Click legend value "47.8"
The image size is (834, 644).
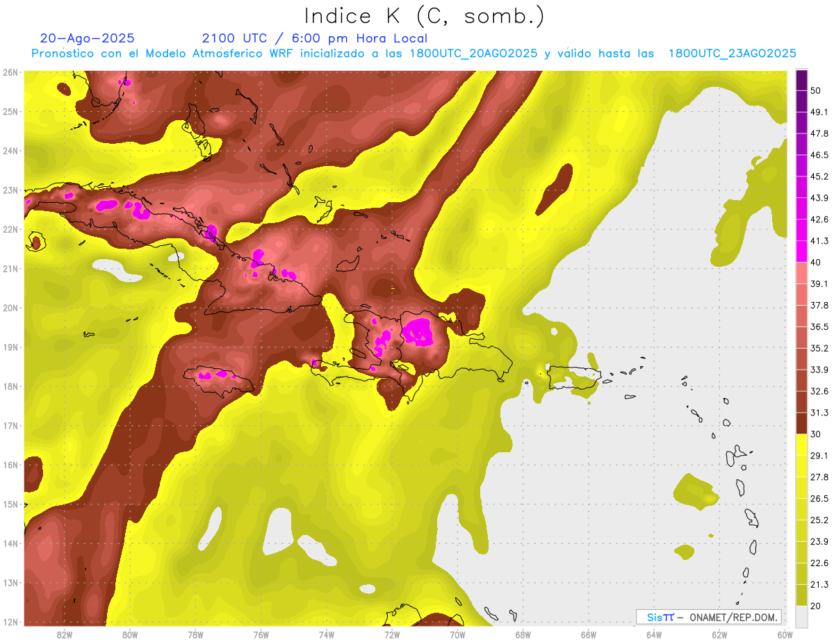[x=819, y=133]
